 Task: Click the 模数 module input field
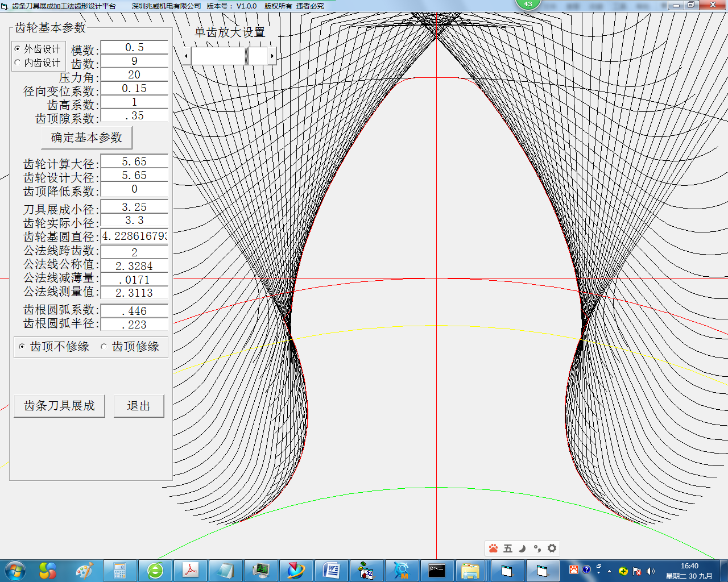tap(134, 47)
